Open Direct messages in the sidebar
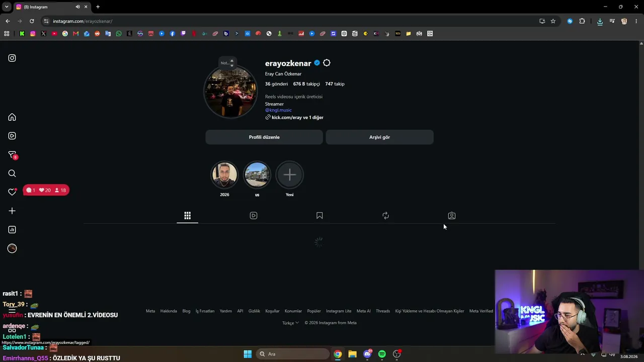The height and width of the screenshot is (362, 644). click(12, 155)
